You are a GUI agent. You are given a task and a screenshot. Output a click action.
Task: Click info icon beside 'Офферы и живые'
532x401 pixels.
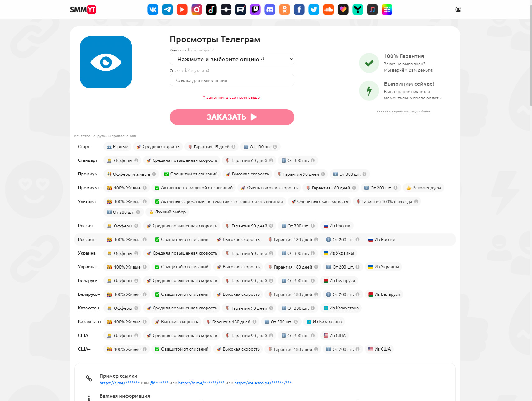click(154, 174)
